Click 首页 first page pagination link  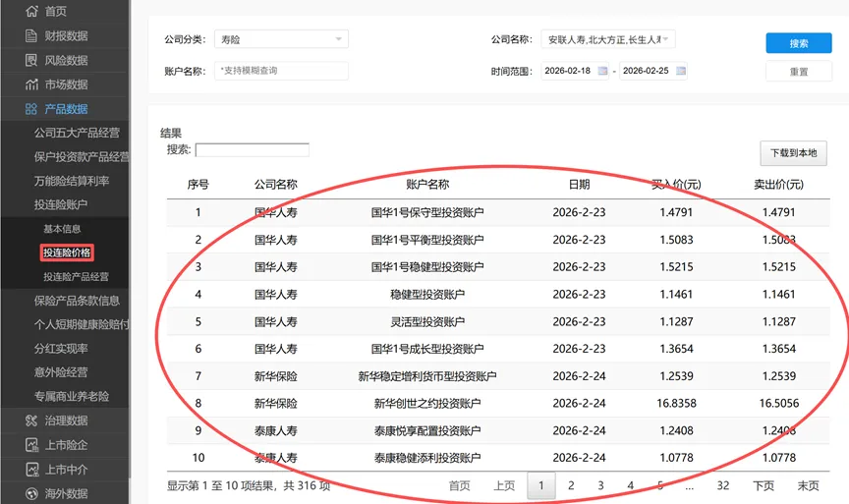tap(459, 485)
